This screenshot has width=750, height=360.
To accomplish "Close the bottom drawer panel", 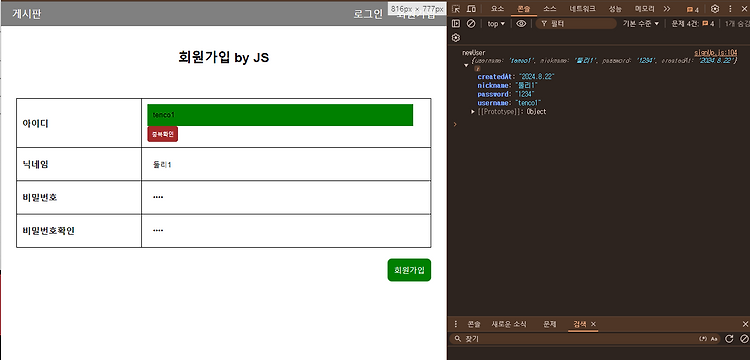I will pos(745,324).
